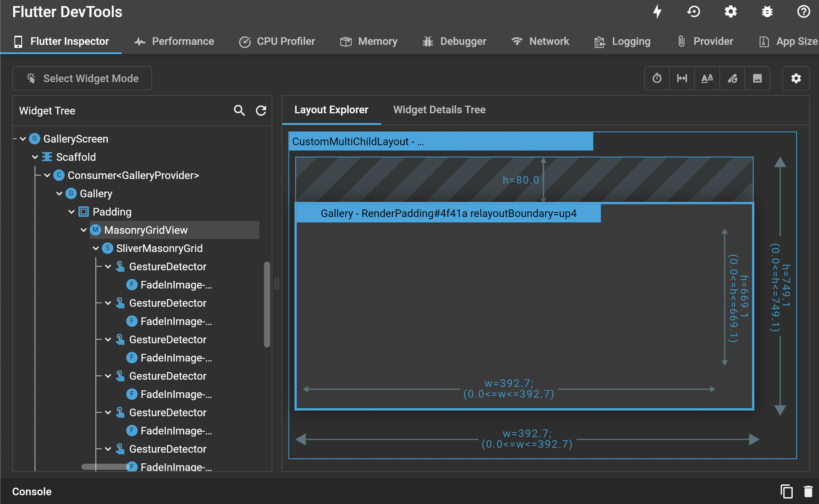Report a bug using the bug icon

click(767, 11)
